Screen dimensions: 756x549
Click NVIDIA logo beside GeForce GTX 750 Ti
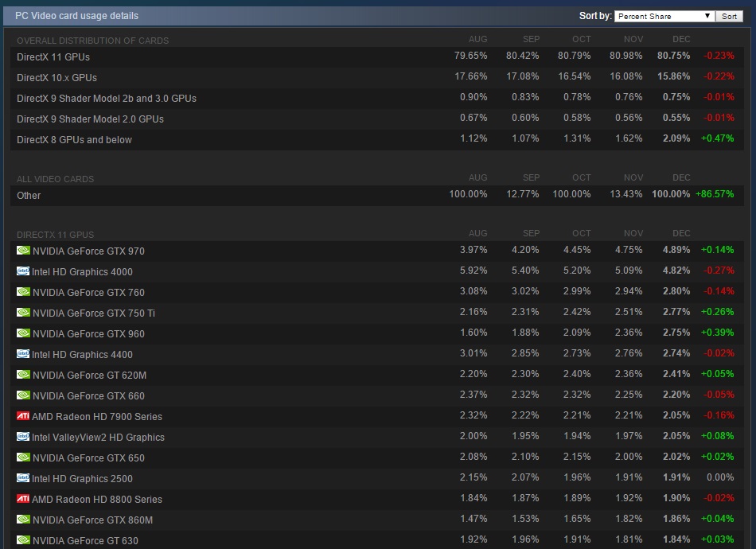23,313
